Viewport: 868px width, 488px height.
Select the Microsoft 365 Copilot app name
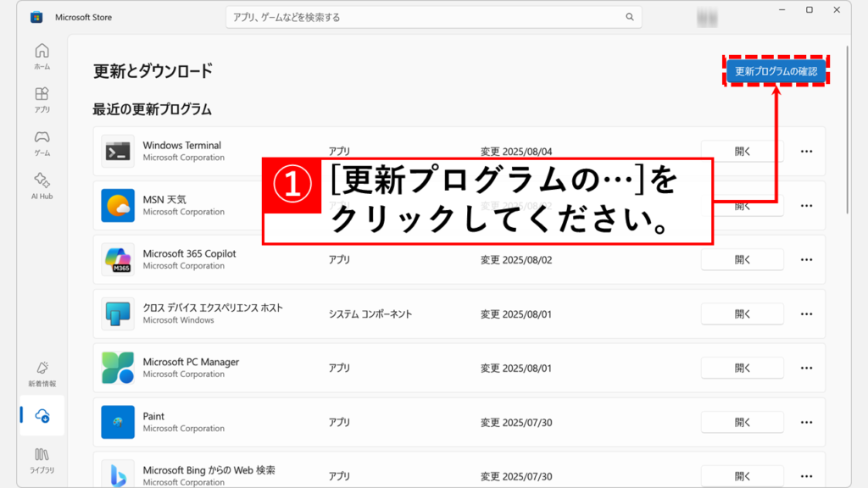click(x=189, y=253)
